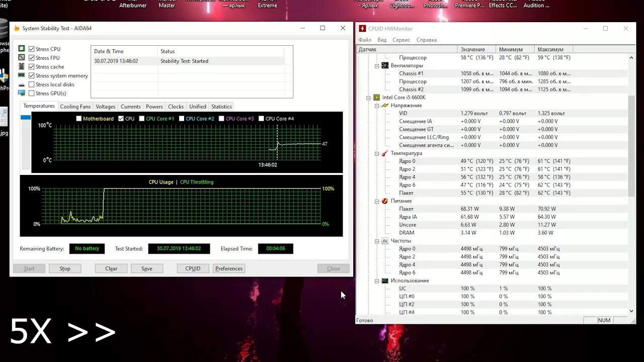Click the chip icon beside Stress cache

22,66
